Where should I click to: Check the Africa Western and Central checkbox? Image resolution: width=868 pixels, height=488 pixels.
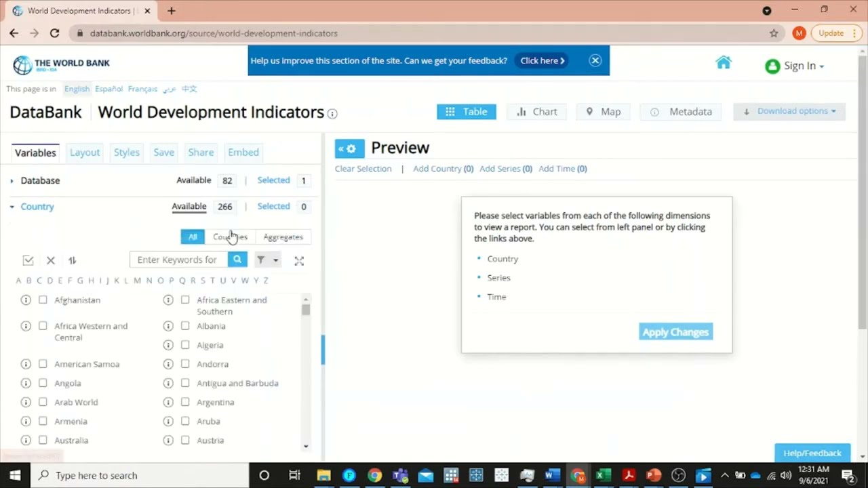[43, 326]
